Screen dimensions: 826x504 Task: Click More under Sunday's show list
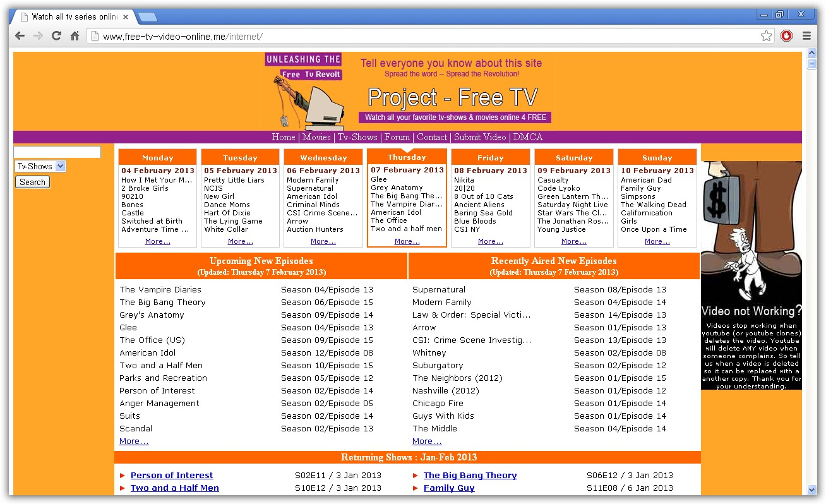pyautogui.click(x=657, y=241)
